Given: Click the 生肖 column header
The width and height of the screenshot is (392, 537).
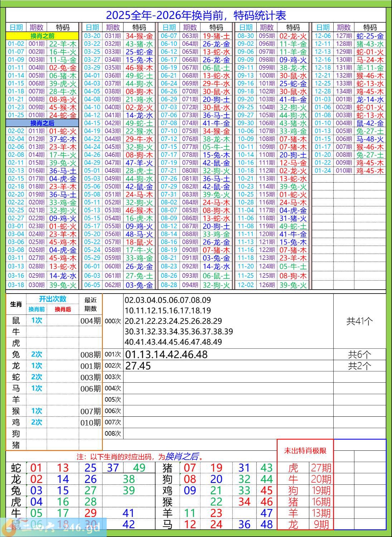Looking at the screenshot, I should click(16, 304).
